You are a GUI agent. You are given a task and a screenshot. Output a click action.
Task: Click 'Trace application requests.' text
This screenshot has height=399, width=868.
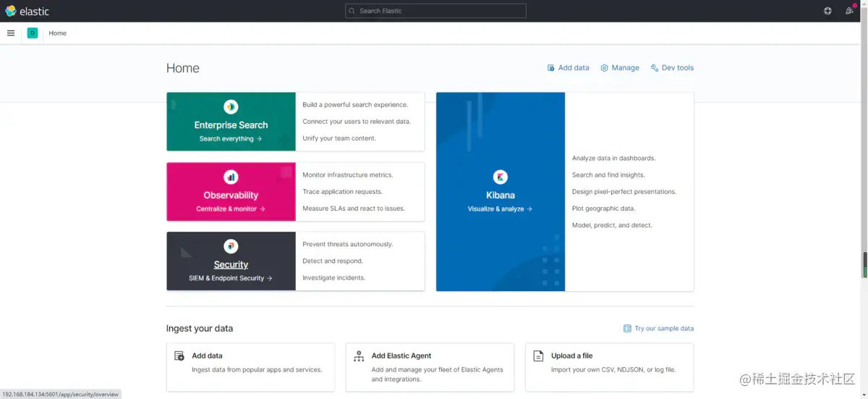point(343,192)
